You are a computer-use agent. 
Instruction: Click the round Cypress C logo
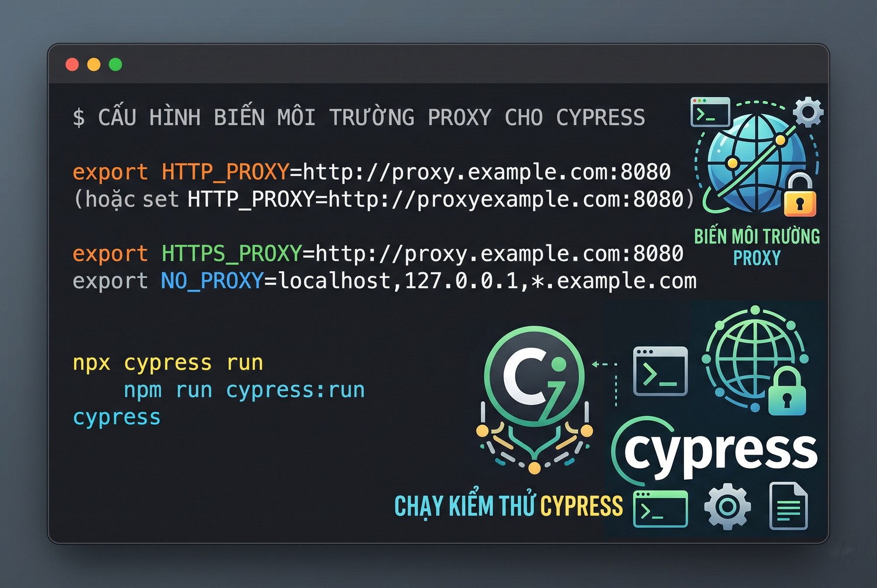[534, 376]
